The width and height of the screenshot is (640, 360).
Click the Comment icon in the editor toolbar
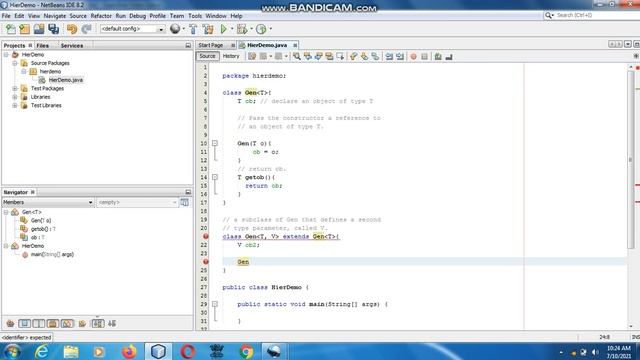pos(438,56)
